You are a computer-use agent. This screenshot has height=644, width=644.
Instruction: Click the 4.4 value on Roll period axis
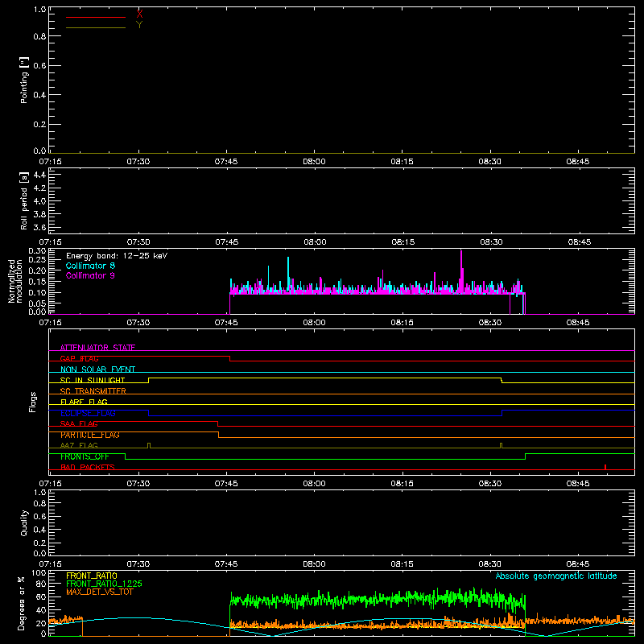click(39, 175)
